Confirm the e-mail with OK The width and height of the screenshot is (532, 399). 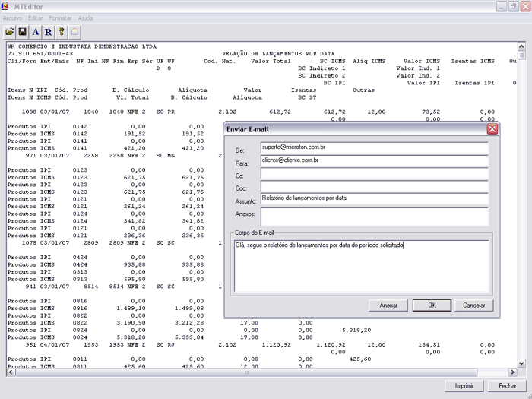tap(431, 305)
